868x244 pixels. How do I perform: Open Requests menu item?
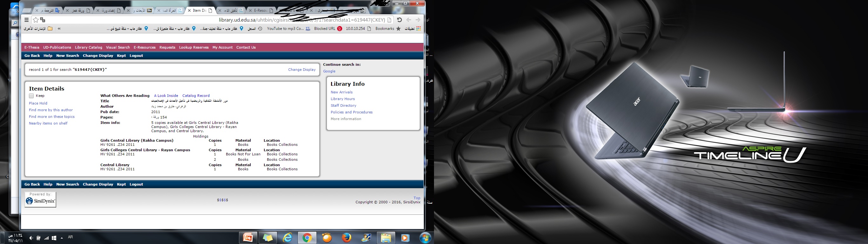(x=167, y=48)
